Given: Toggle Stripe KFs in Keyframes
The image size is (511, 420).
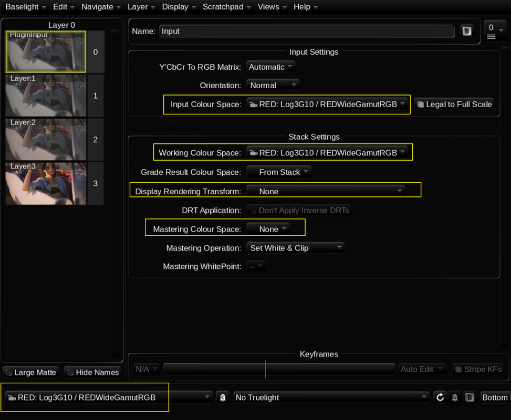Looking at the screenshot, I should coord(478,369).
